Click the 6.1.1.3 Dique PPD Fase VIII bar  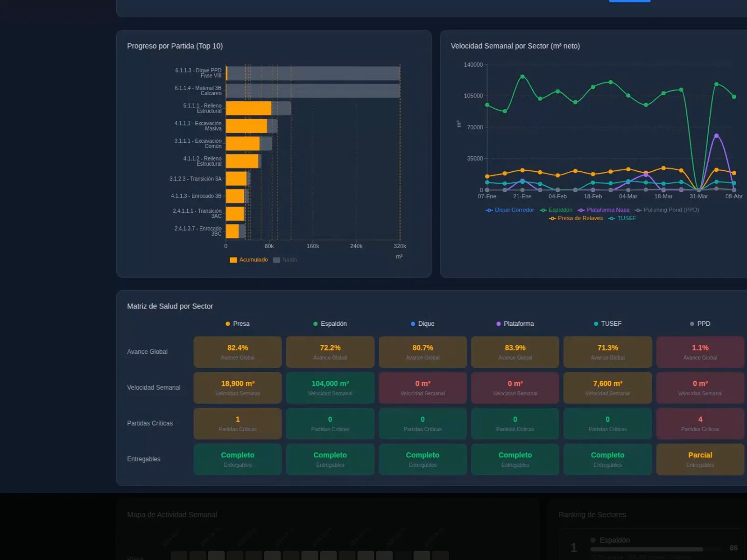pyautogui.click(x=313, y=73)
